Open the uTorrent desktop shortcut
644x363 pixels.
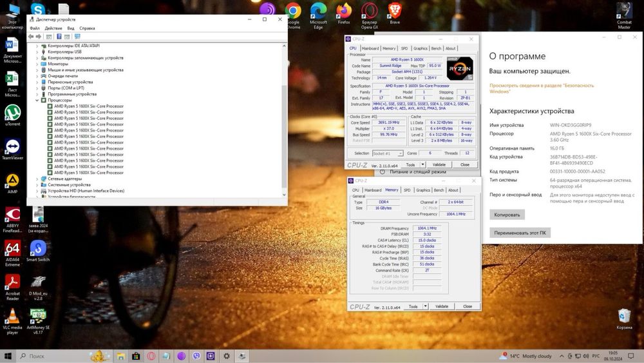click(x=12, y=115)
